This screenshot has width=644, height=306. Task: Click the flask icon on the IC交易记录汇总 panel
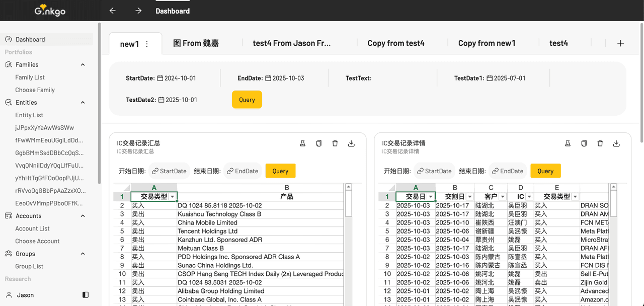[x=302, y=143]
